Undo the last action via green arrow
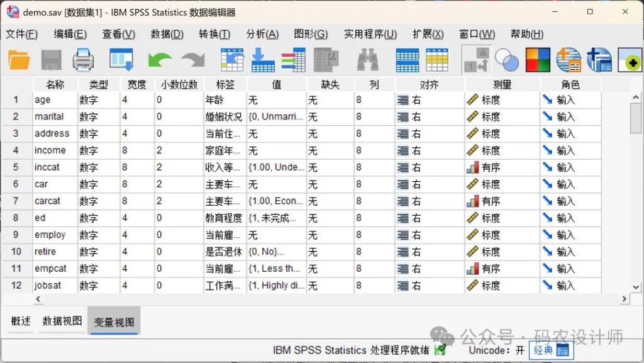 (x=160, y=60)
